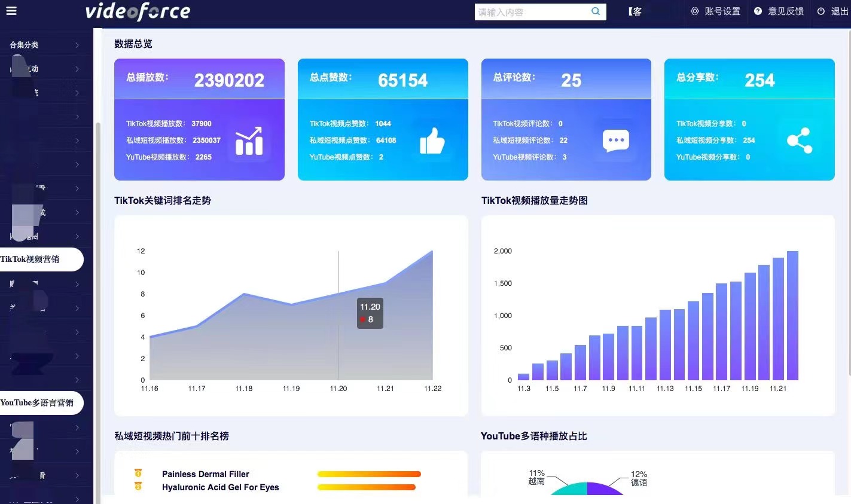Screen dimensions: 851x504
Task: Click total likes value 65154
Action: coord(403,80)
